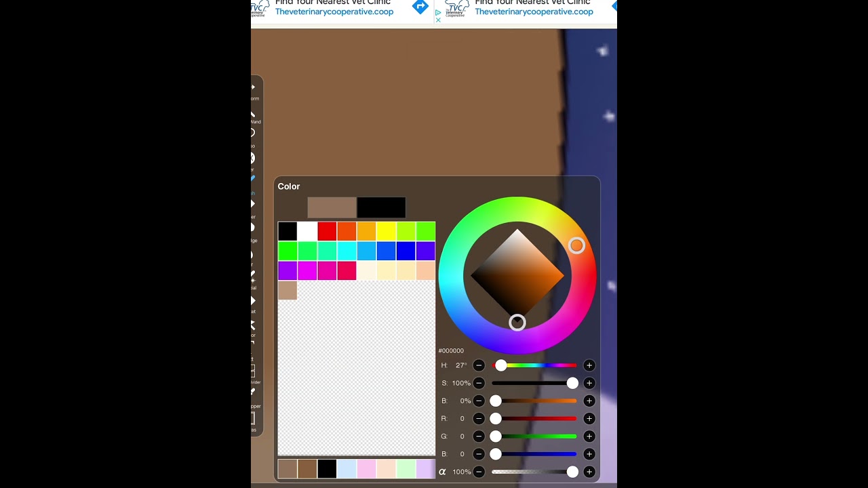Image resolution: width=868 pixels, height=488 pixels.
Task: Increase Brightness percent with its plus button
Action: coord(589,401)
